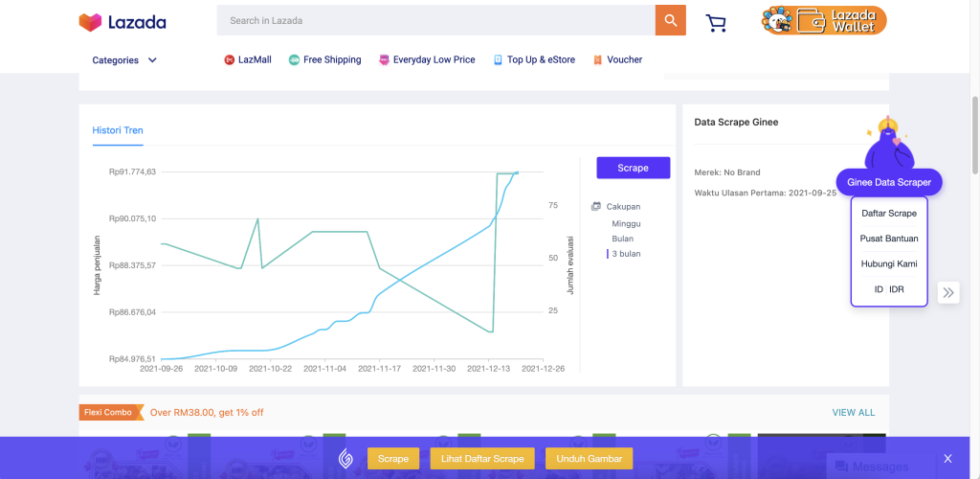This screenshot has height=479, width=980.
Task: Click the Data Scrape Ginee heading
Action: click(x=736, y=123)
